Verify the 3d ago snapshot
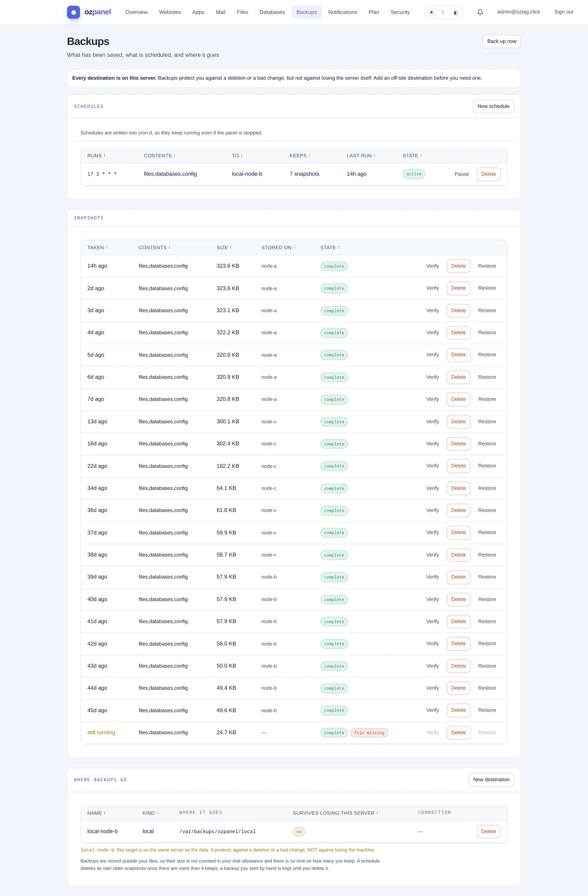The width and height of the screenshot is (588, 896). click(x=432, y=311)
